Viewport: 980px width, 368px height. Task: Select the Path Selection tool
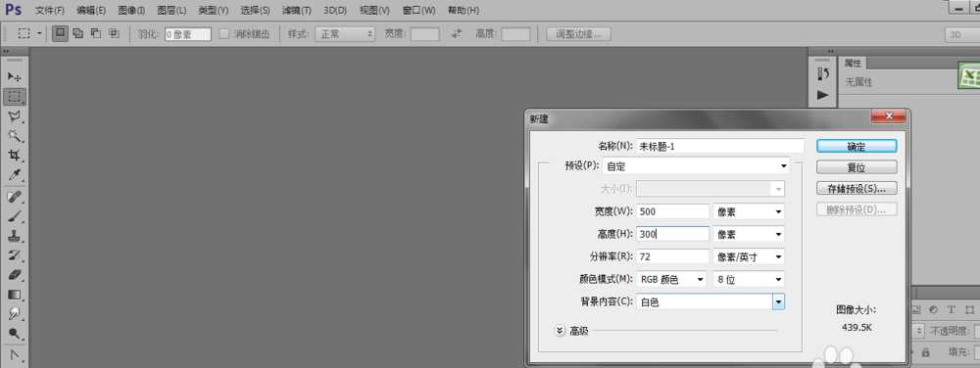[15, 356]
